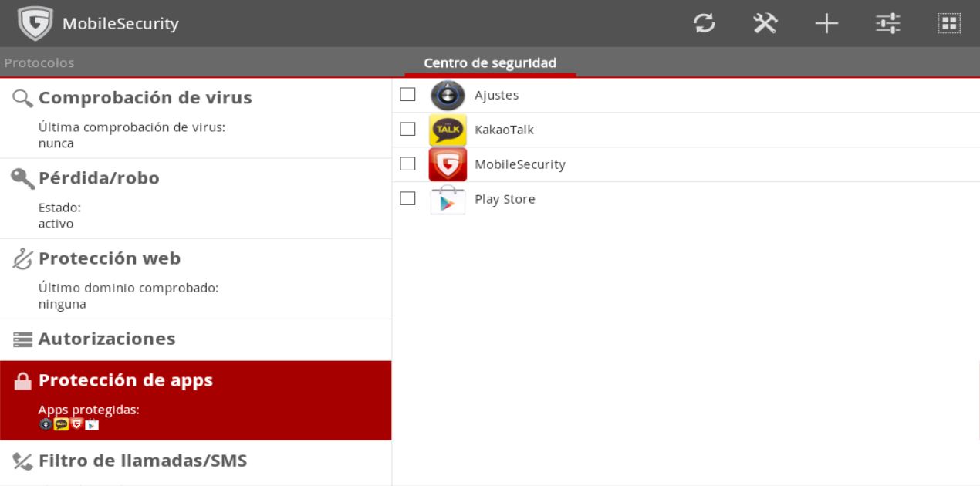The width and height of the screenshot is (980, 486).
Task: Click the Ajustes app icon in list
Action: pos(448,95)
